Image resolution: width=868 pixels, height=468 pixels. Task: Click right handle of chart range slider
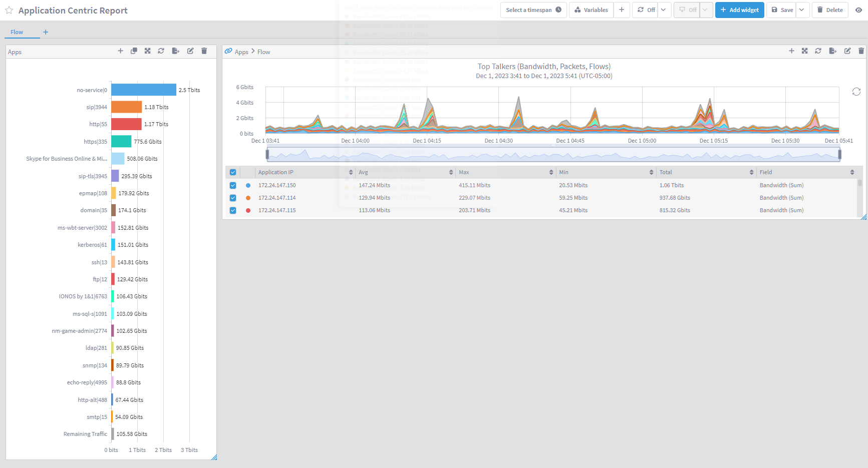839,155
